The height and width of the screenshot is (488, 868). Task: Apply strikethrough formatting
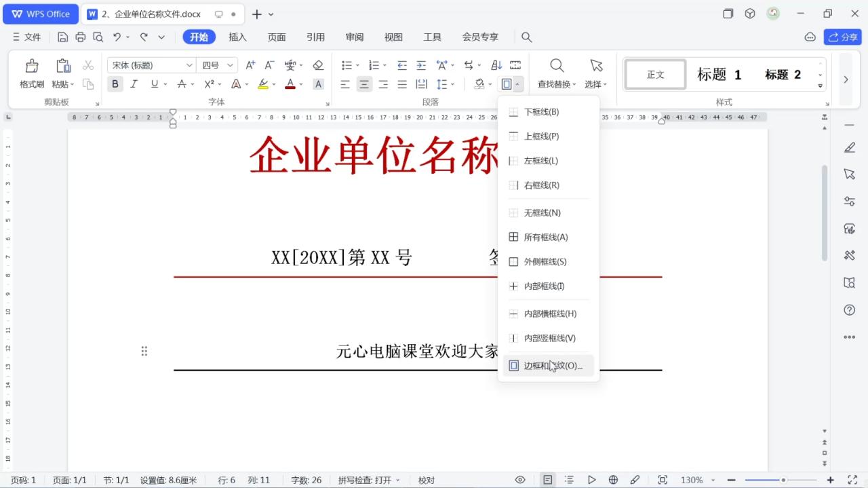click(181, 84)
